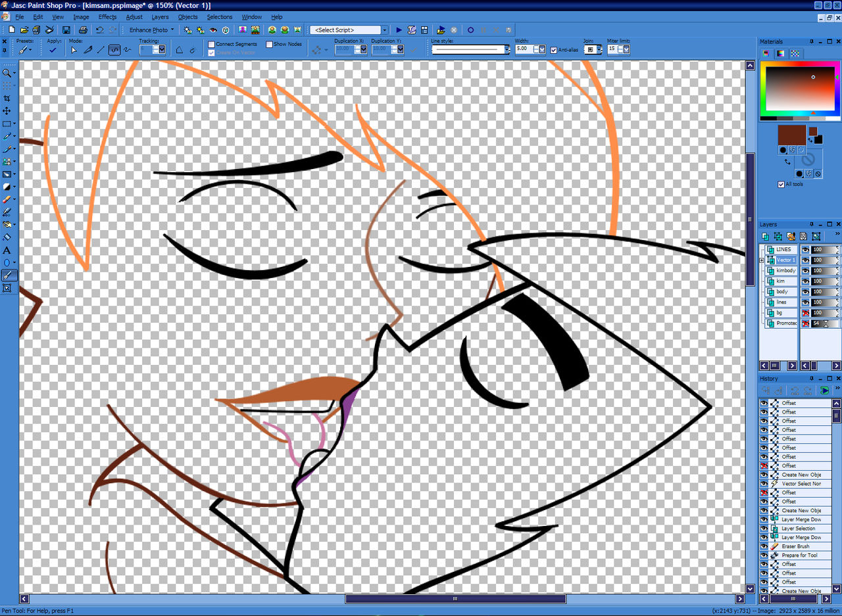Toggle the All tools checkbox in Materials
Viewport: 842px width, 616px height.
pyautogui.click(x=781, y=185)
